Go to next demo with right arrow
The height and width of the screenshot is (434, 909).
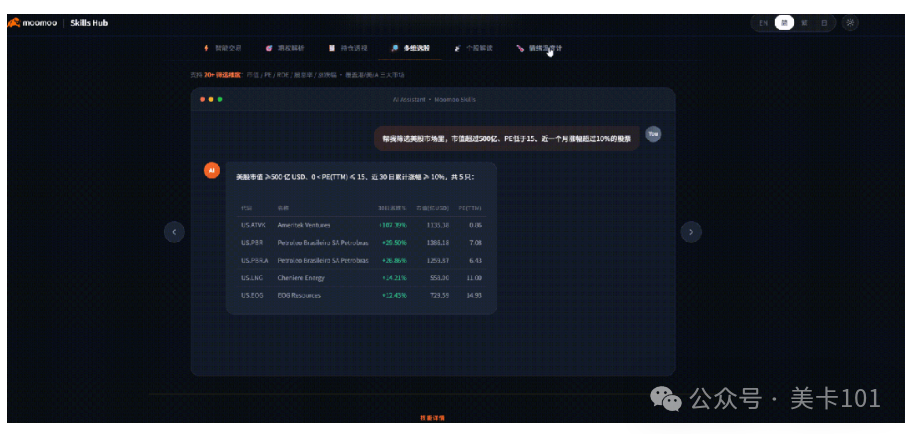(x=691, y=232)
